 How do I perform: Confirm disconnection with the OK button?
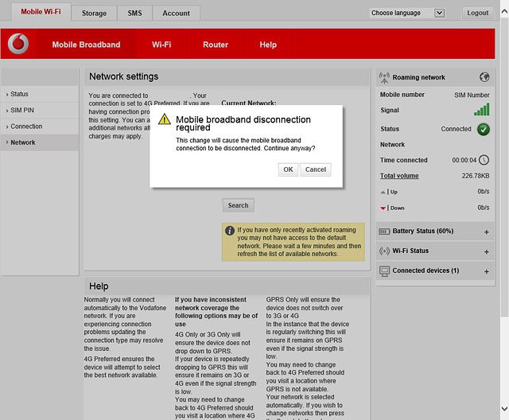click(x=288, y=169)
